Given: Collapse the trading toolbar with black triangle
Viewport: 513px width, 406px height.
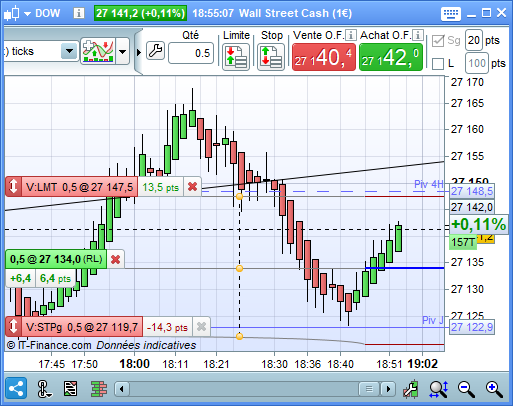Looking at the screenshot, I should coord(139,52).
